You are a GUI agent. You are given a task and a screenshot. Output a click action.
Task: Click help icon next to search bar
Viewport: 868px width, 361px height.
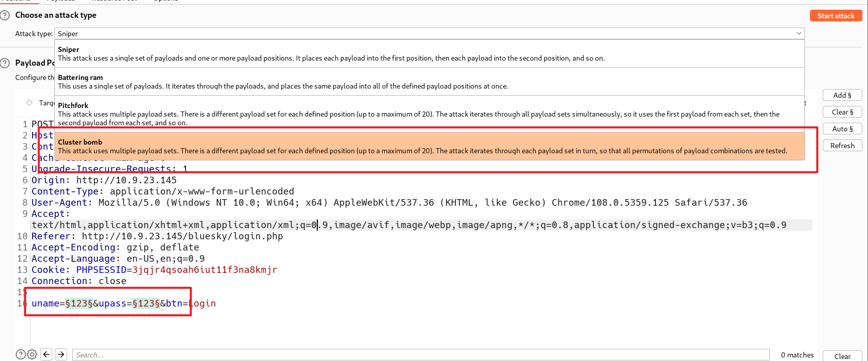pyautogui.click(x=20, y=354)
